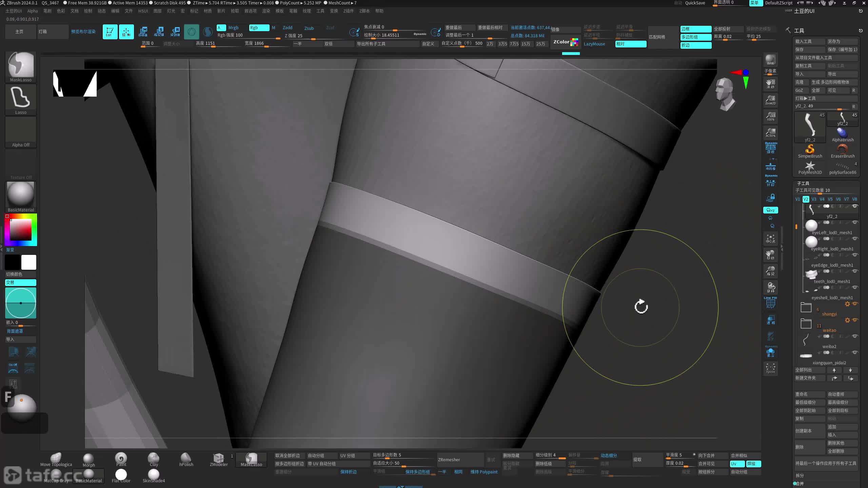
Task: Click the frame center (中心点) icon
Action: (x=770, y=239)
